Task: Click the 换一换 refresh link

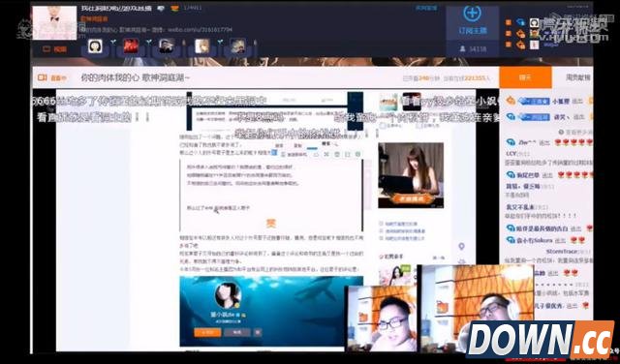Action: pos(439,258)
